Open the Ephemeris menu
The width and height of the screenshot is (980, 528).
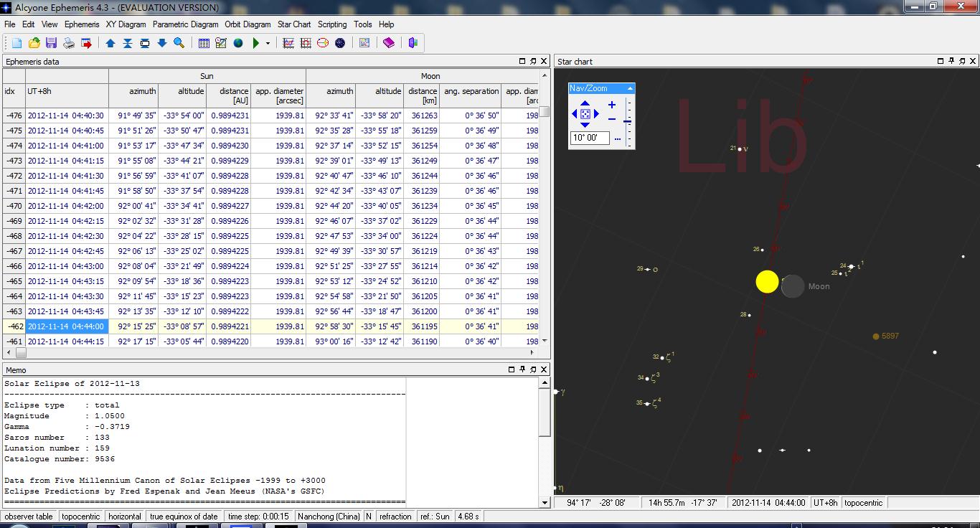[82, 24]
